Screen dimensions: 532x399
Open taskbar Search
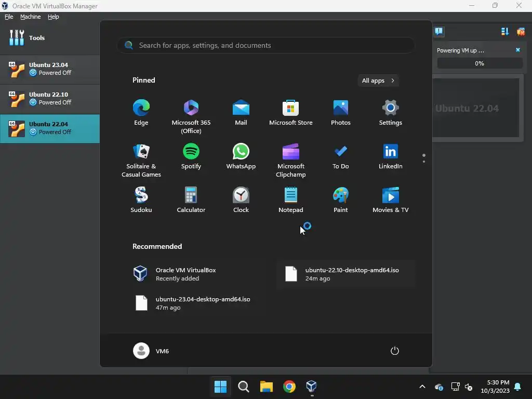(243, 387)
